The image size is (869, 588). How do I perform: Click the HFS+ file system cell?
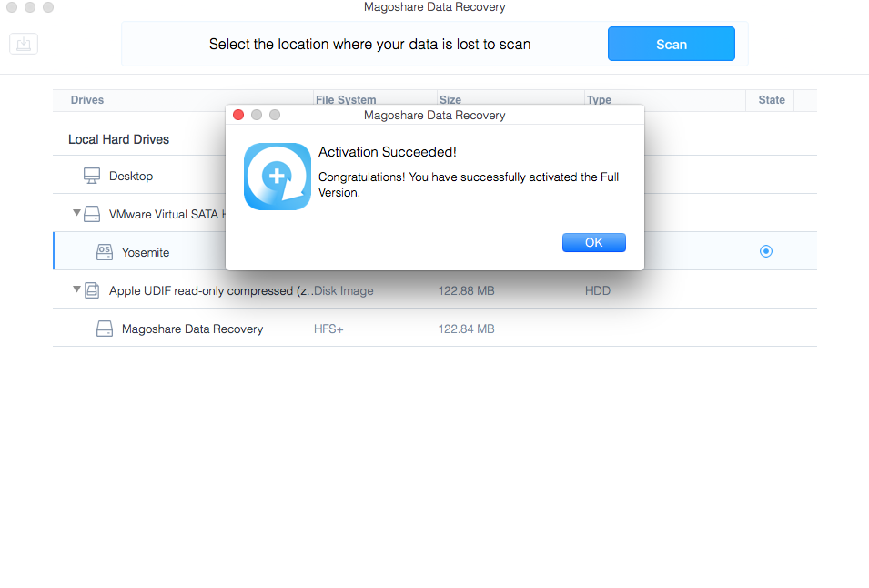pyautogui.click(x=328, y=329)
